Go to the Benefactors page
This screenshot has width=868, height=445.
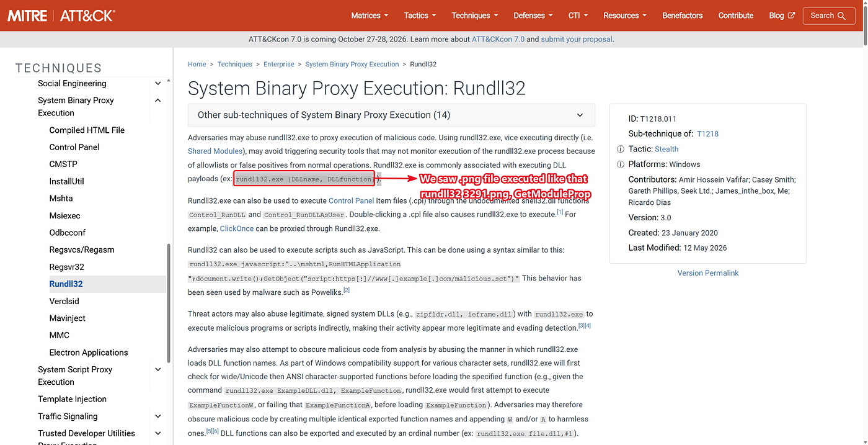682,16
